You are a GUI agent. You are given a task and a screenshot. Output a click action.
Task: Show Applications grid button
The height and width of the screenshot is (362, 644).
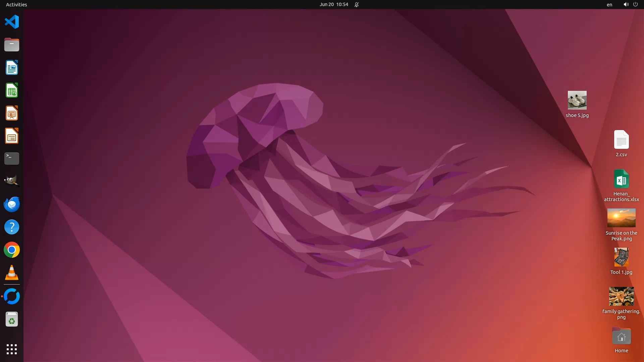(x=12, y=349)
